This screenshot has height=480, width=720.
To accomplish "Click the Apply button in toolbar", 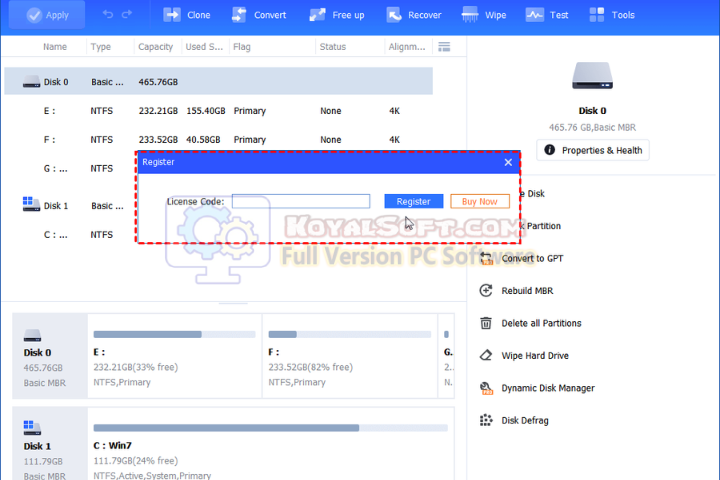I will pos(47,15).
